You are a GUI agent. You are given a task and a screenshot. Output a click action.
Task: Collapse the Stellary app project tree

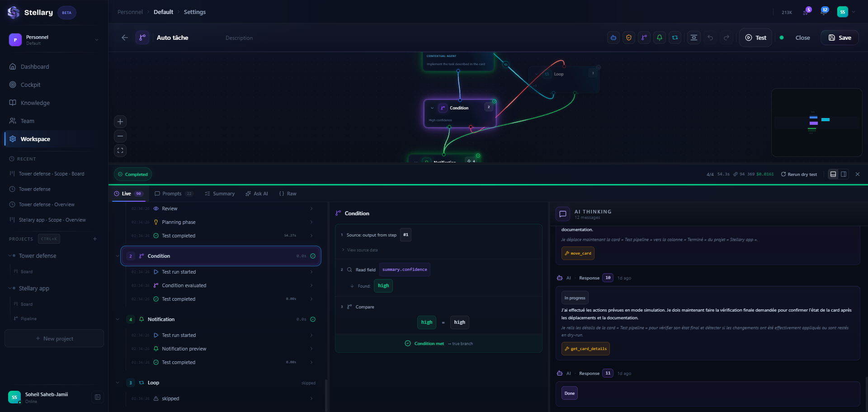coord(10,288)
